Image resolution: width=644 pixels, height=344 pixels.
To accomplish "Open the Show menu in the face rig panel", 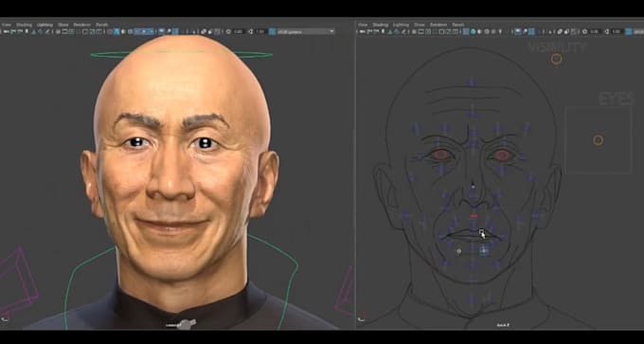I will pos(420,25).
